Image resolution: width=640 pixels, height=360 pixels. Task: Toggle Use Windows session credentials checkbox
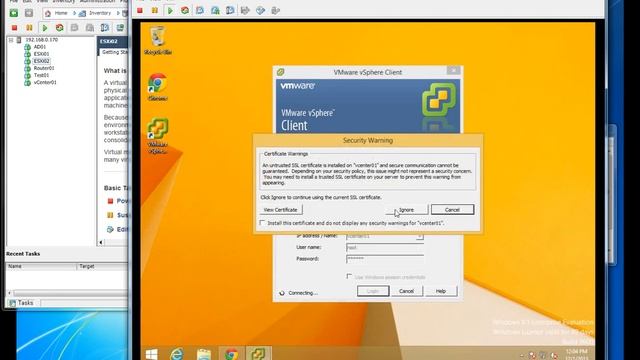[x=349, y=276]
